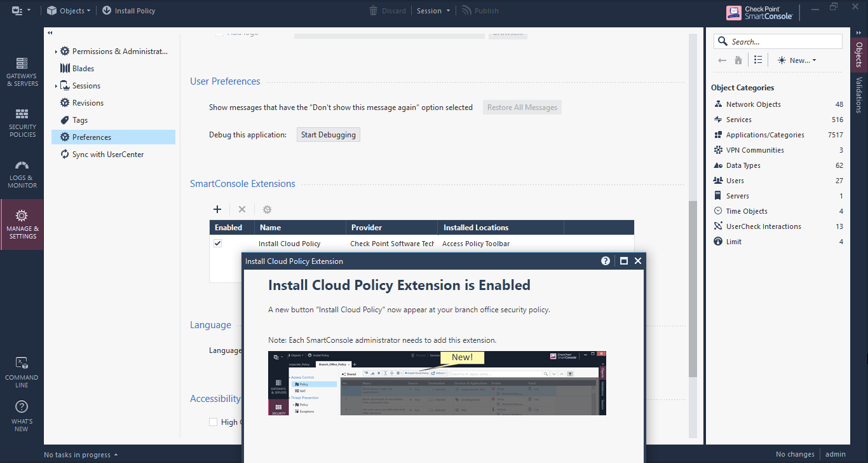Open the What's New panel
The image size is (868, 463).
(x=22, y=417)
